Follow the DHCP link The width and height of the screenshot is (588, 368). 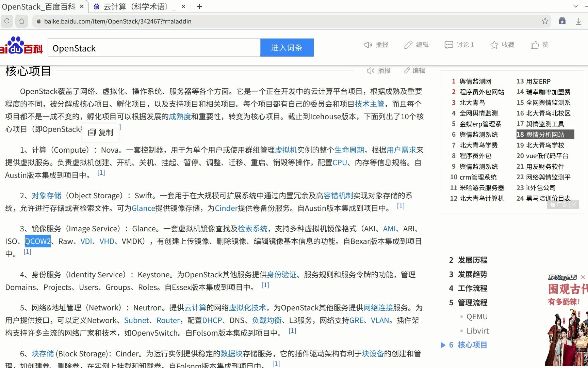pos(212,320)
